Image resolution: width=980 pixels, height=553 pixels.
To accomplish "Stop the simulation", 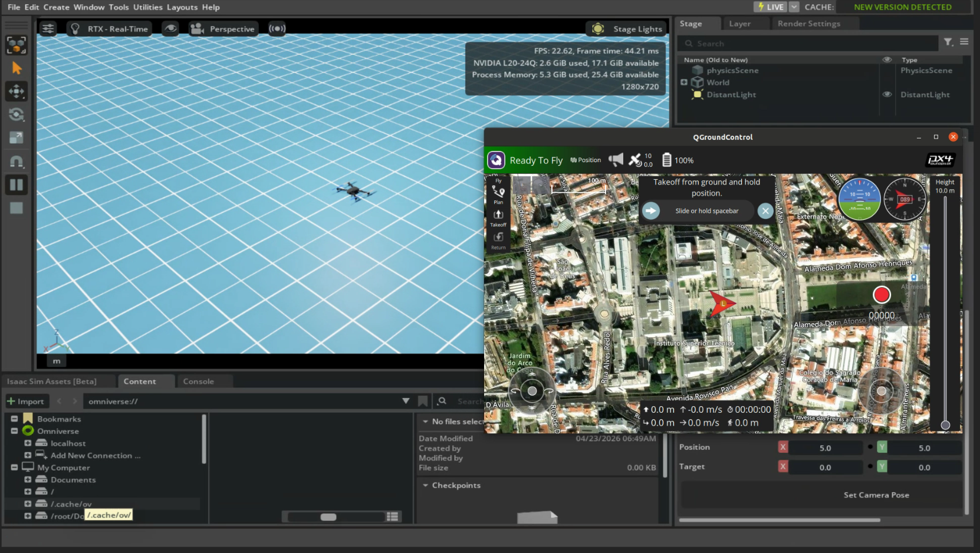I will [17, 208].
